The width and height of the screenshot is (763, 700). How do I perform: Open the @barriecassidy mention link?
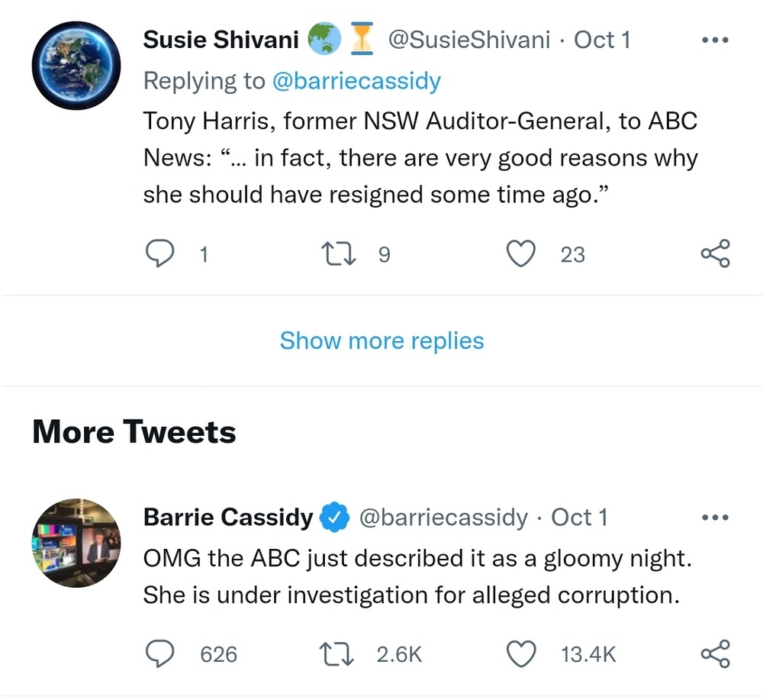click(356, 81)
